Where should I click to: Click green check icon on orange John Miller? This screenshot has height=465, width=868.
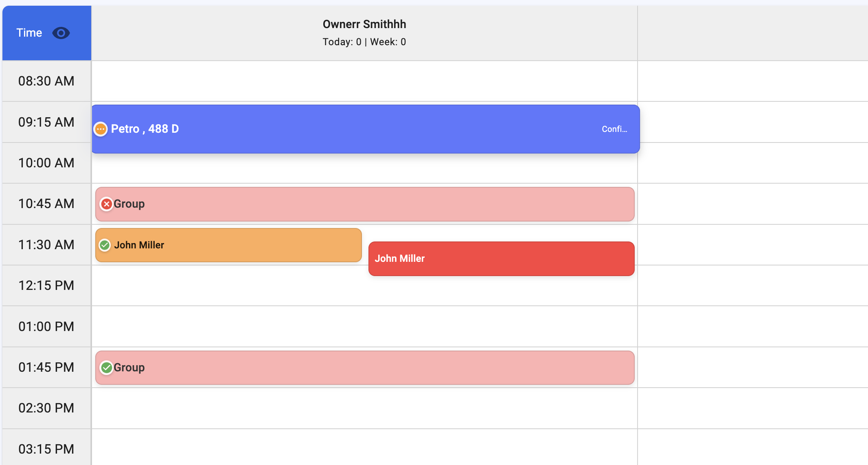[105, 245]
